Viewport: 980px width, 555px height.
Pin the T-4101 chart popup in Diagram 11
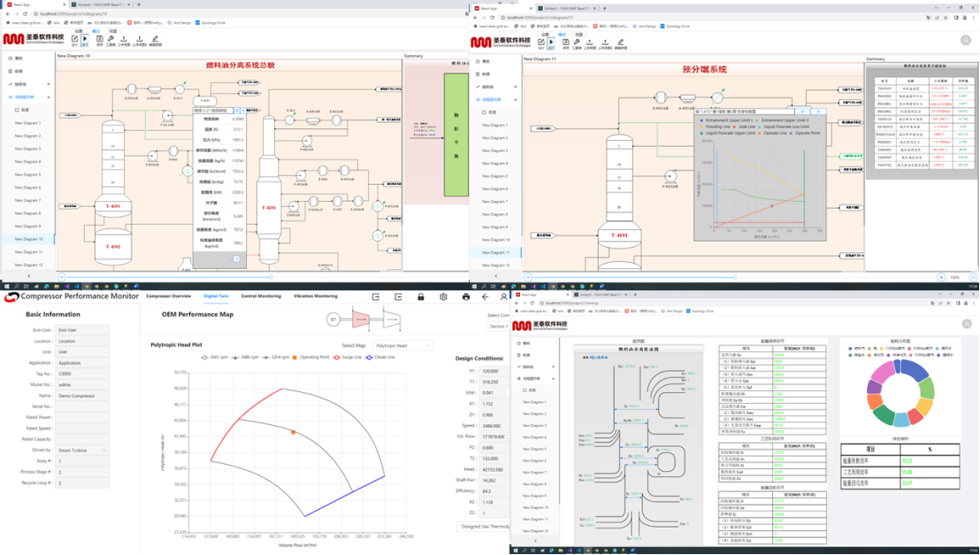[802, 112]
